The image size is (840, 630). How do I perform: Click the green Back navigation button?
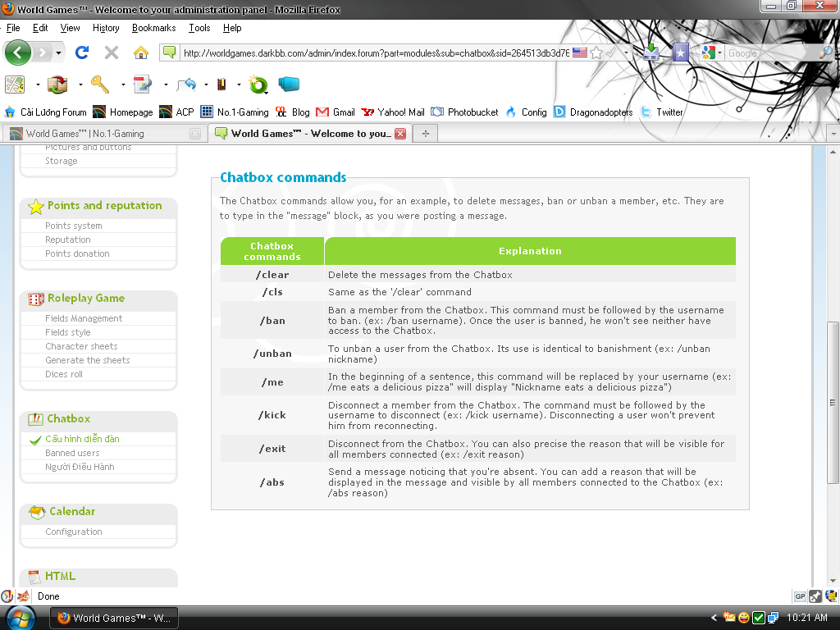coord(18,52)
